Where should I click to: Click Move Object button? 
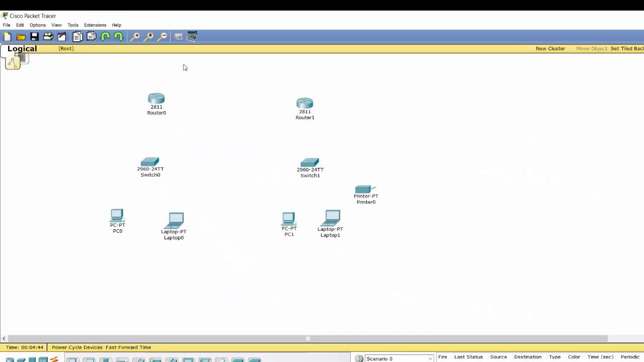coord(592,49)
